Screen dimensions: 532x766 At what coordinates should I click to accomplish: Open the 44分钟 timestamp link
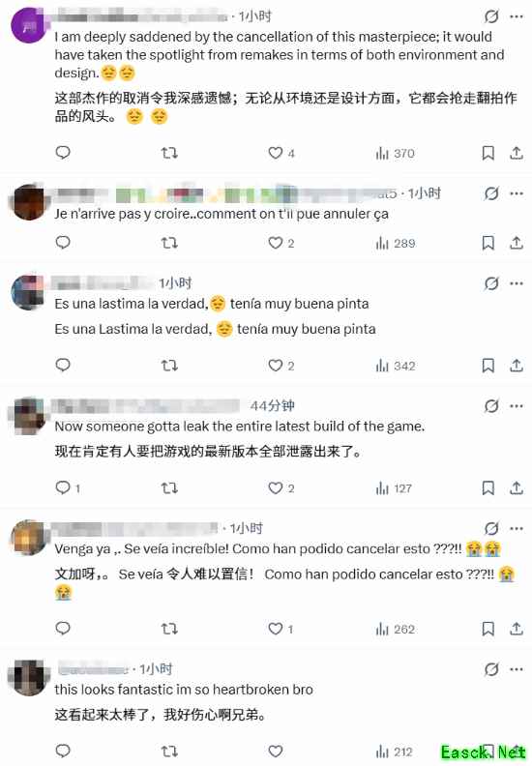[272, 405]
